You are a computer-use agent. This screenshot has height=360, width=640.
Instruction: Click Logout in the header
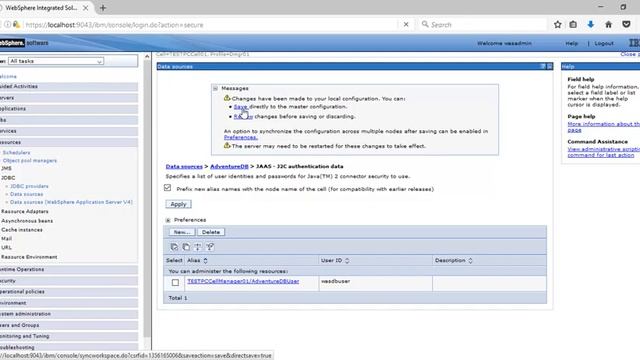[x=604, y=43]
